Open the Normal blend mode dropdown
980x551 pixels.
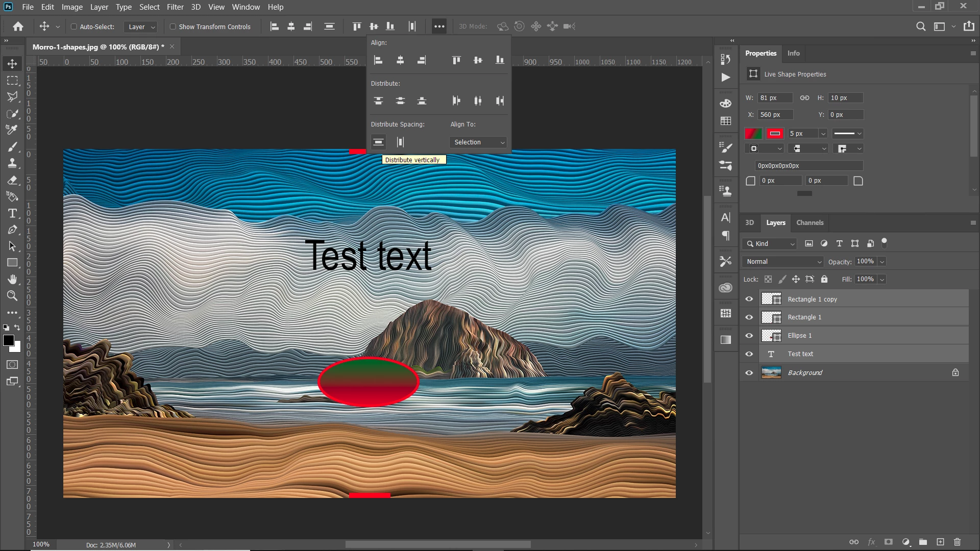click(783, 262)
